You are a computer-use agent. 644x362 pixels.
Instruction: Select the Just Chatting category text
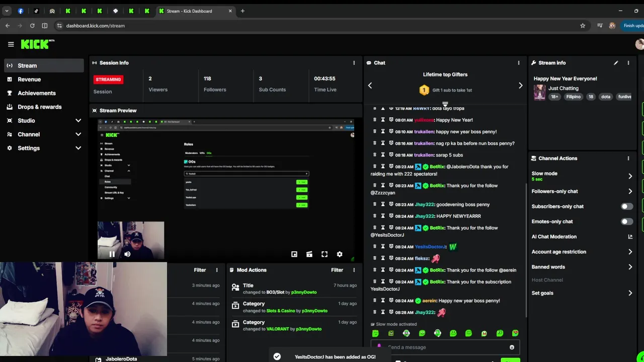(x=563, y=88)
